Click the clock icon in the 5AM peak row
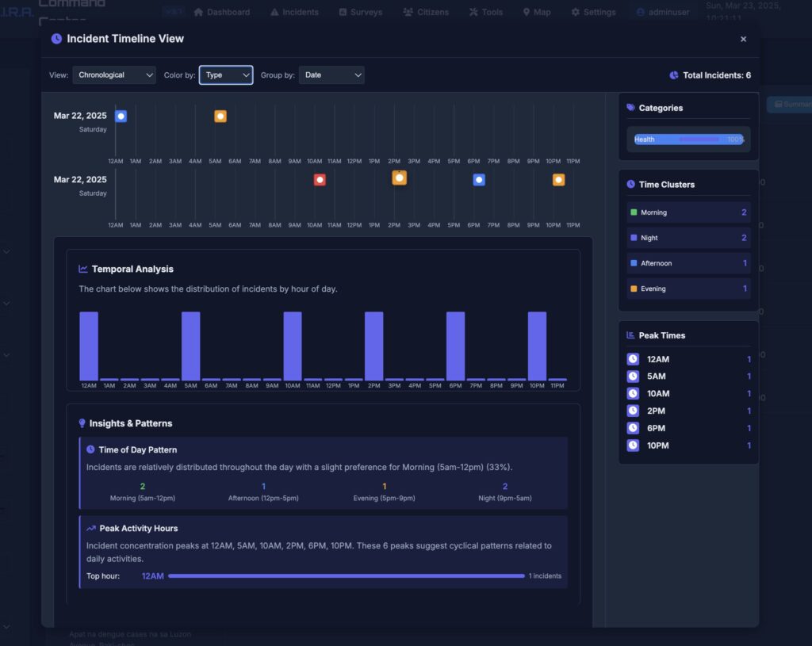Image resolution: width=812 pixels, height=646 pixels. (633, 377)
